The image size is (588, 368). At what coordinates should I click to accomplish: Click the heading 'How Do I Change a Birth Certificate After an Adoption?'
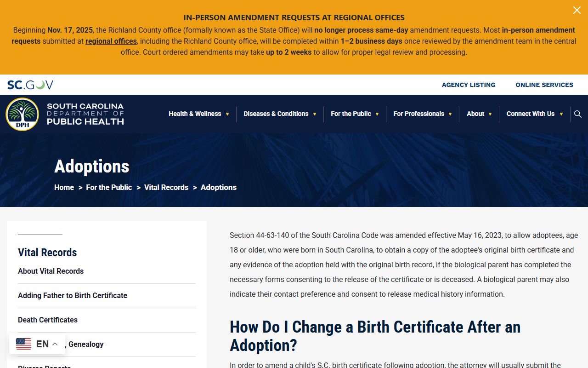coord(375,336)
